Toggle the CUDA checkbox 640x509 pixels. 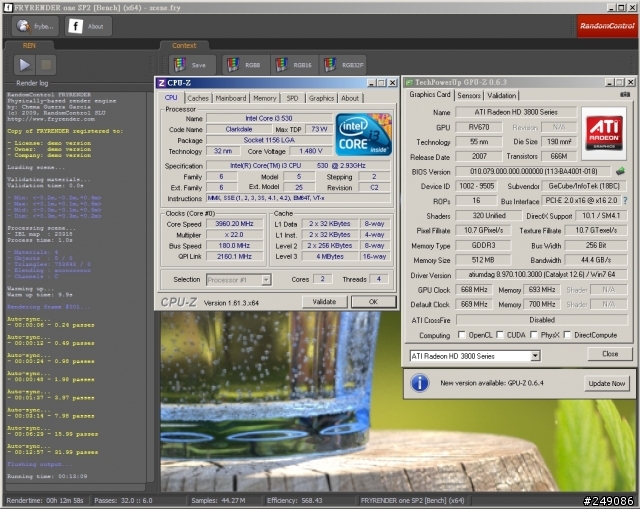pyautogui.click(x=500, y=335)
